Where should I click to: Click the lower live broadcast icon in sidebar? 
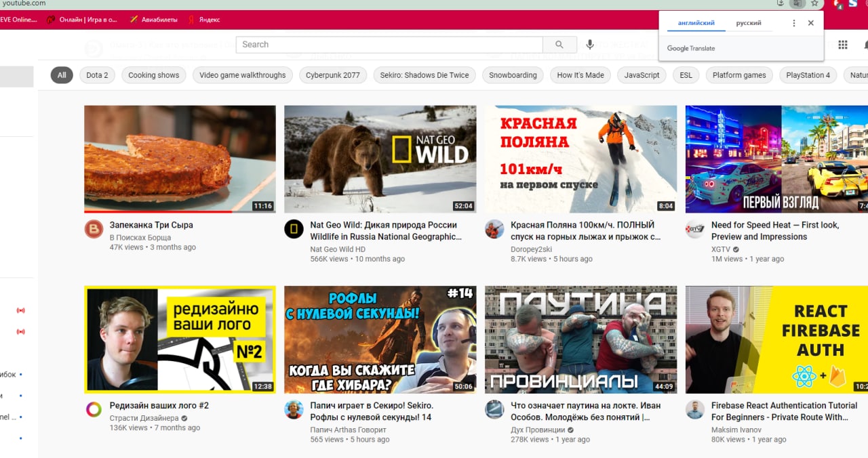click(20, 331)
